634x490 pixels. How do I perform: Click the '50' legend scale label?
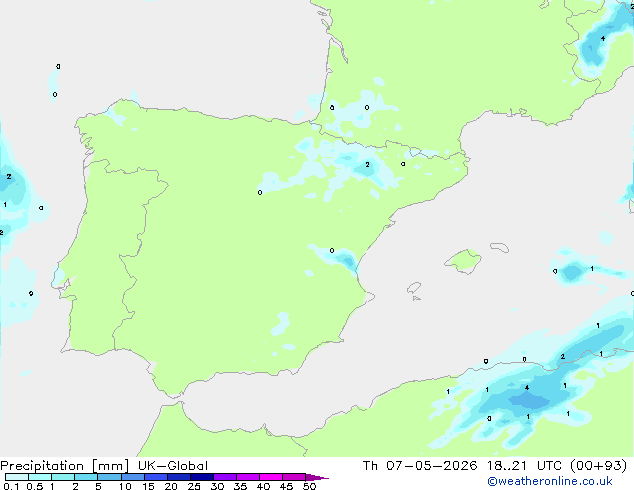coord(309,486)
